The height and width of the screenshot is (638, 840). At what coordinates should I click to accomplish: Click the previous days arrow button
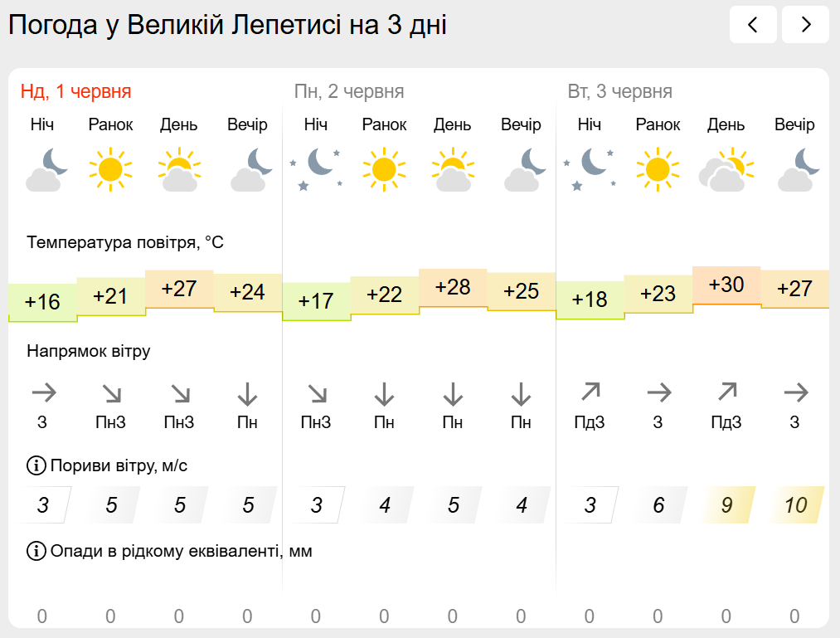pyautogui.click(x=752, y=25)
